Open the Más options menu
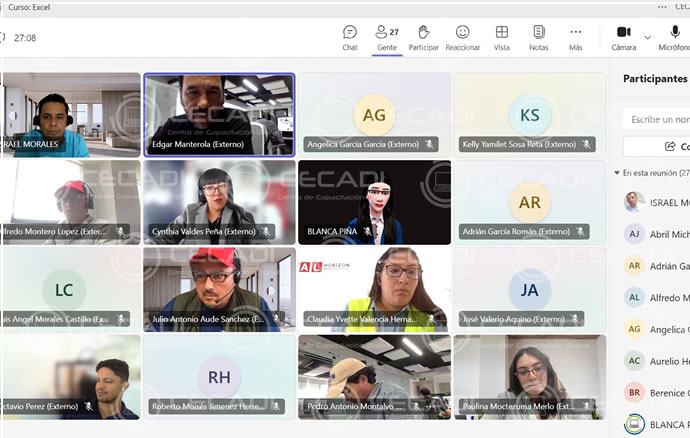The height and width of the screenshot is (438, 690). pos(576,38)
